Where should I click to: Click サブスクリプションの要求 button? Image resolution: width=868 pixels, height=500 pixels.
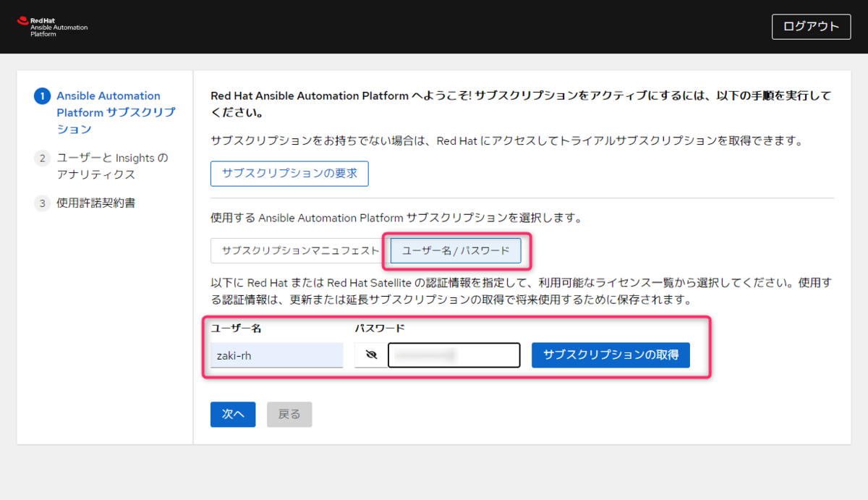tap(289, 174)
